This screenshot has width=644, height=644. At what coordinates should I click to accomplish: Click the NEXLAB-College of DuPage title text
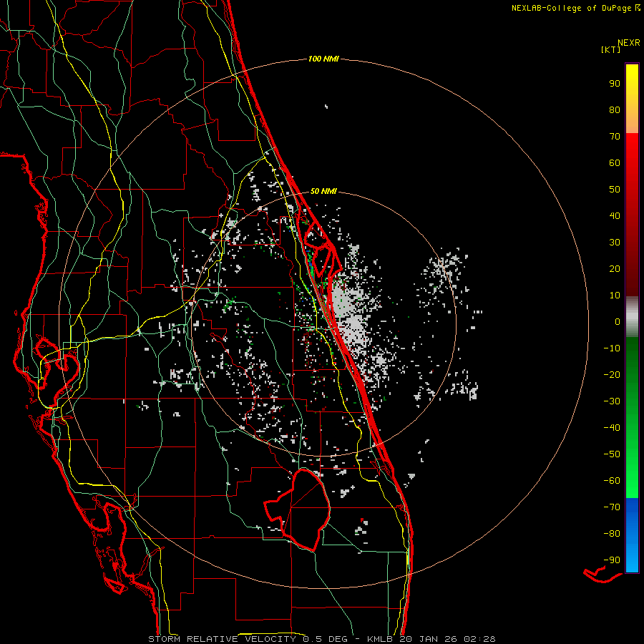[x=571, y=8]
